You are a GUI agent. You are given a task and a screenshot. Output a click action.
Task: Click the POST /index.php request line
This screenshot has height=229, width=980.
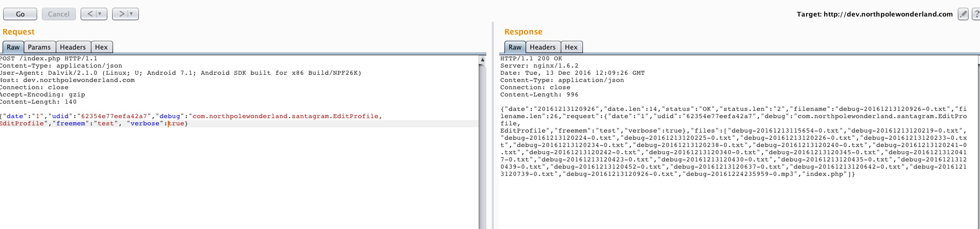pos(49,58)
